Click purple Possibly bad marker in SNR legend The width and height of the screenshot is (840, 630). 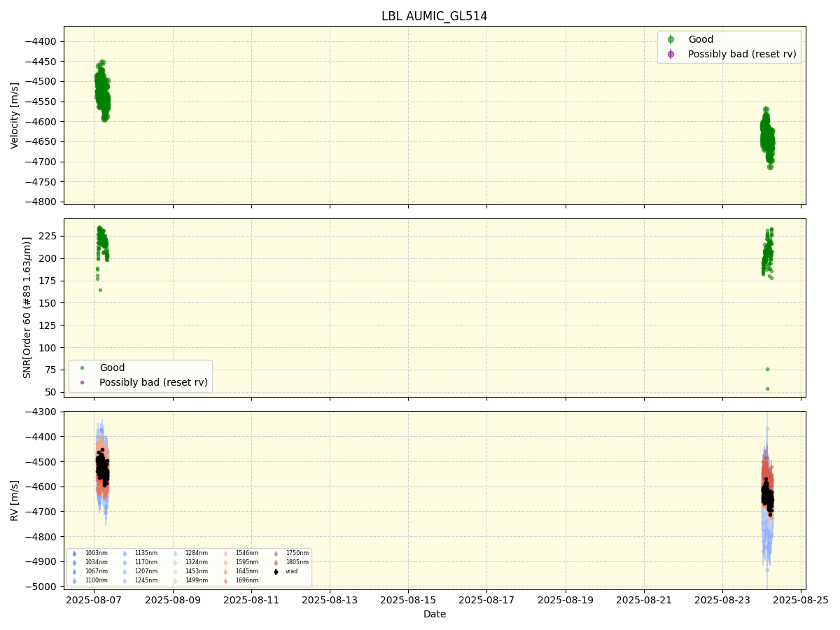click(x=82, y=382)
